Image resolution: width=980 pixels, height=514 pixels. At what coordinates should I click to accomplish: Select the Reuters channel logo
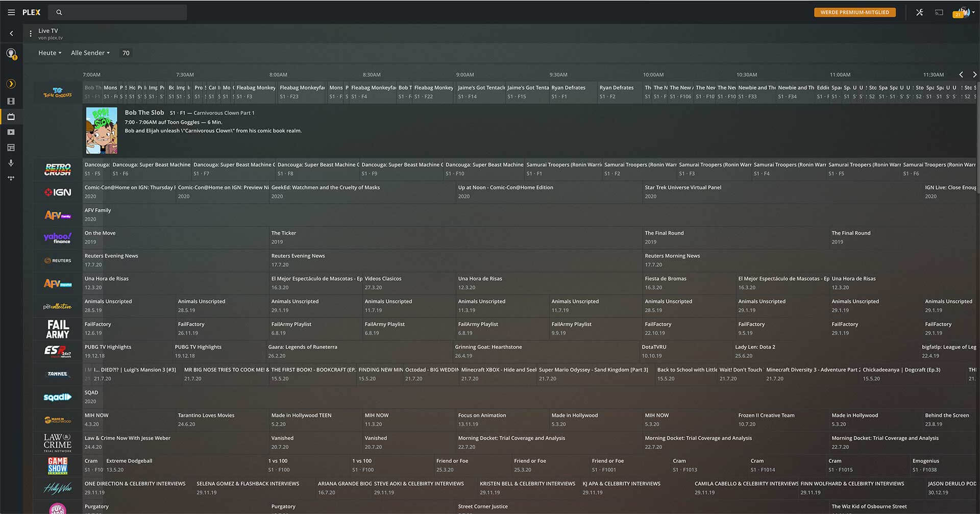coord(58,261)
